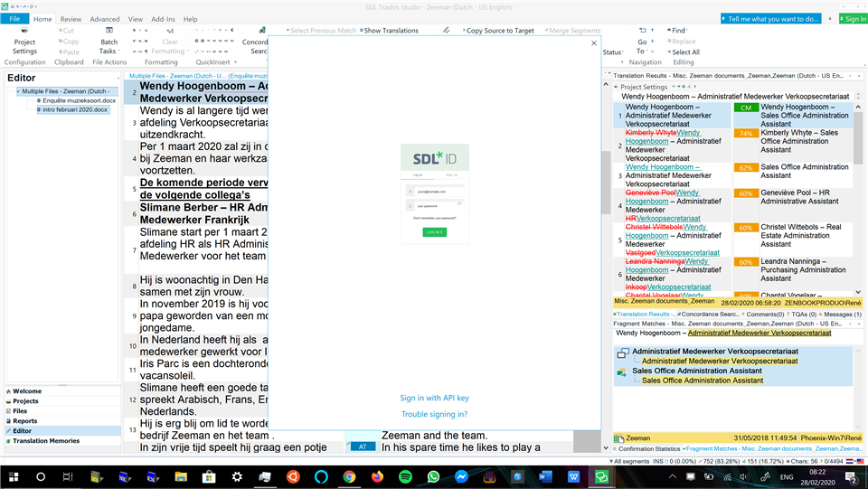Switch to the Review ribbon tab
The image size is (868, 489).
point(71,19)
